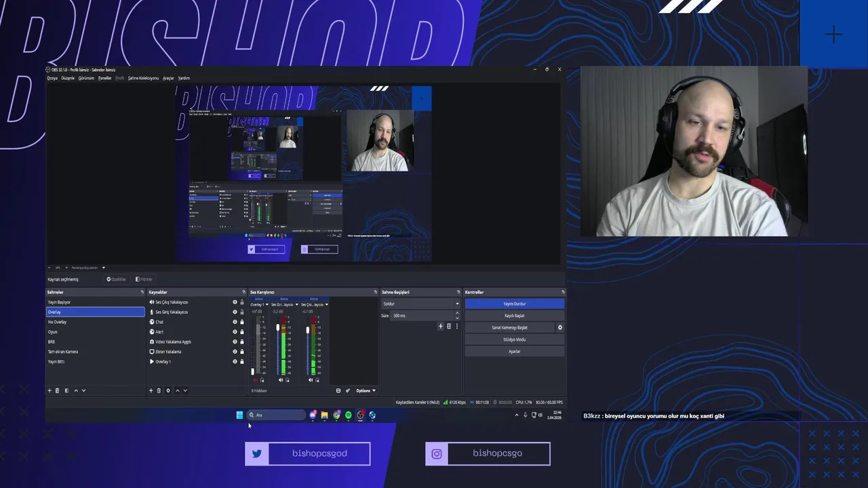868x488 pixels.
Task: Mute the Ses Çıkış channel speaker icon
Action: coord(311,380)
